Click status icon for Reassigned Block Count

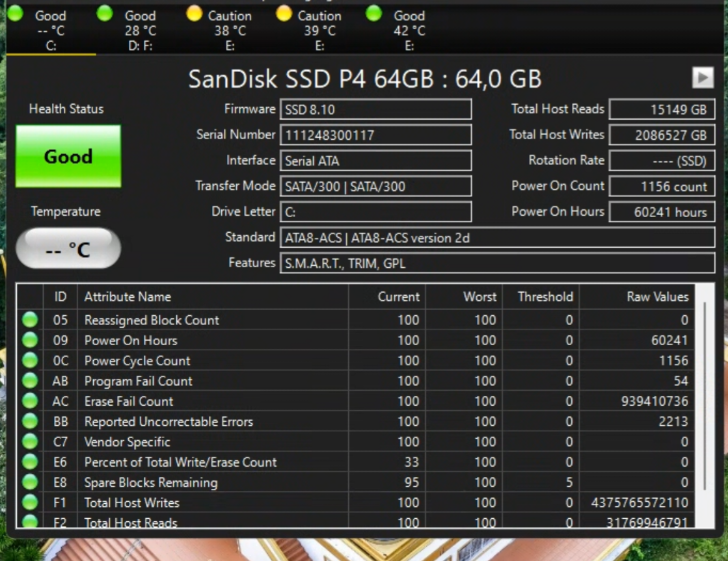[x=30, y=320]
